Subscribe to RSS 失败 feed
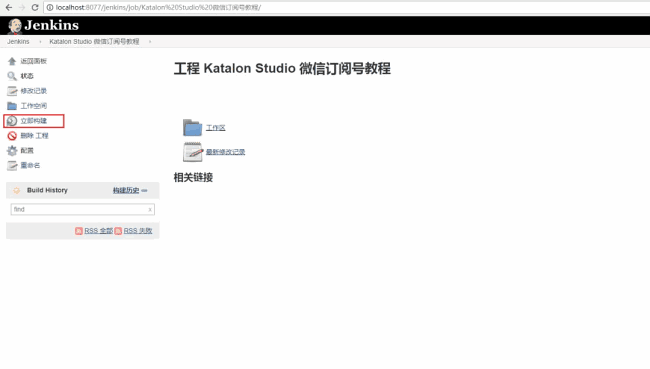 (138, 231)
